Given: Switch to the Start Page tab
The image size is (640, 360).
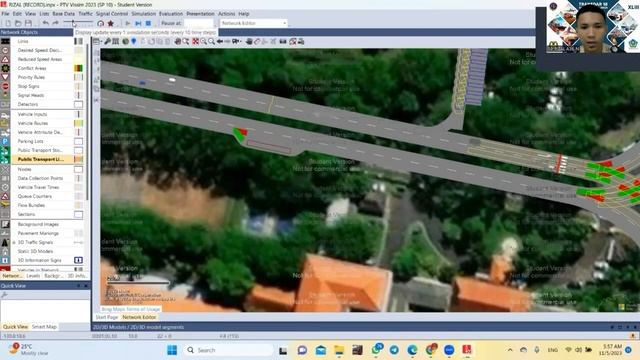Looking at the screenshot, I should (x=107, y=317).
